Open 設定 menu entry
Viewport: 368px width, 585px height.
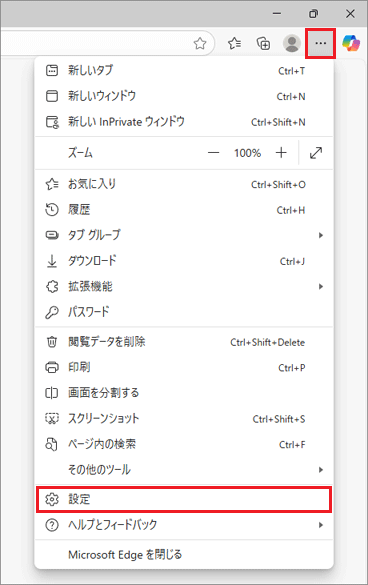click(x=184, y=499)
